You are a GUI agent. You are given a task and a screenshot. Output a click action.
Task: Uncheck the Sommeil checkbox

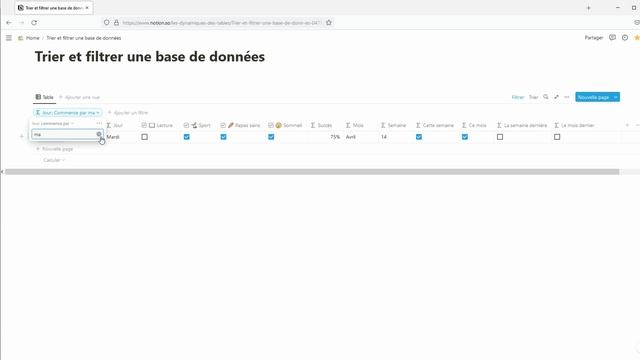click(x=271, y=137)
